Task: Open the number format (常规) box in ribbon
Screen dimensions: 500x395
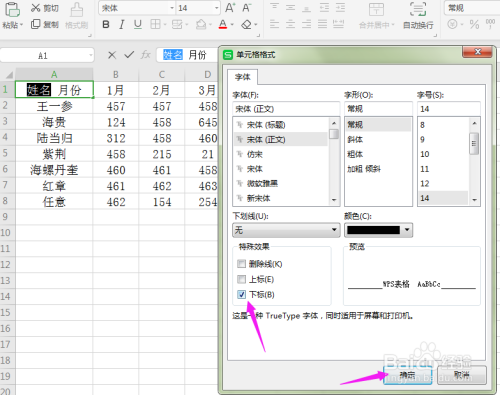Action: click(472, 8)
